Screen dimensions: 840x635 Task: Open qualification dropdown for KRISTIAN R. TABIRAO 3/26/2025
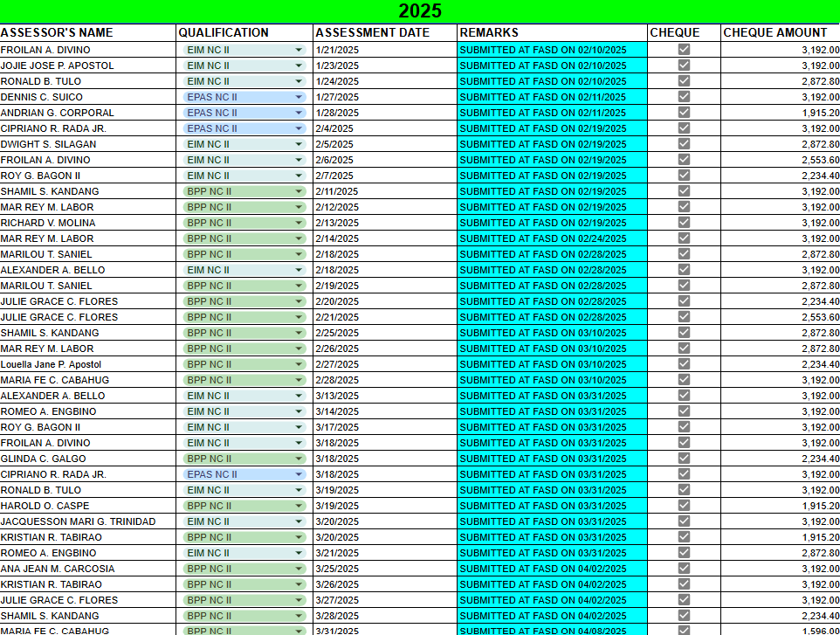299,584
